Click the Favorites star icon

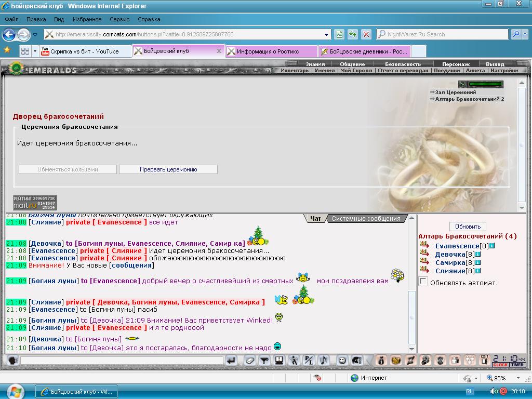click(7, 50)
